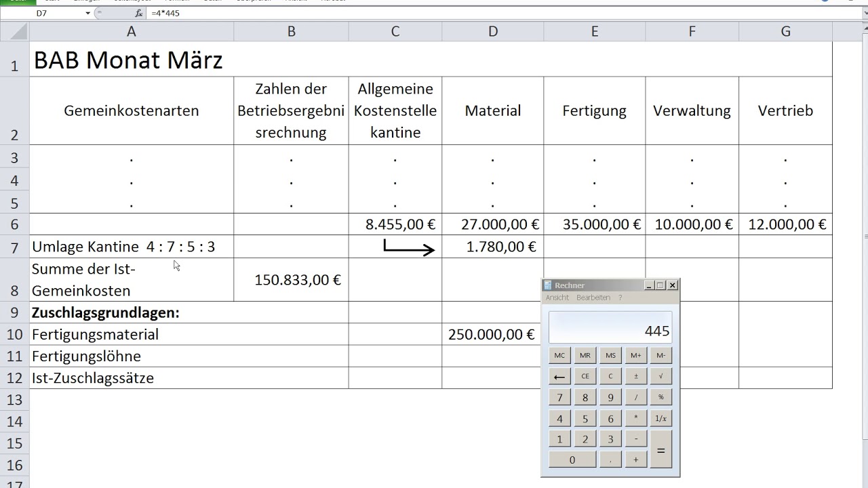Click cell Umlage Kantine 4 : 7 : 5 : 3
The height and width of the screenshot is (488, 868).
pos(132,247)
